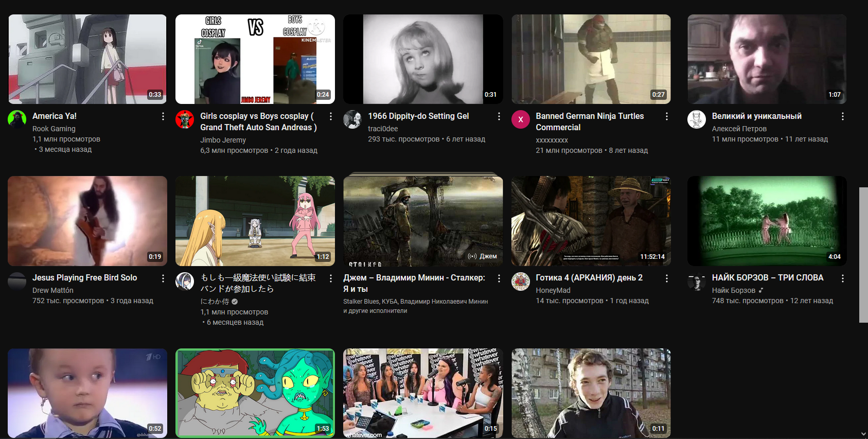
Task: Open Girls cosplay vs Boys cosplay title
Action: pos(258,122)
